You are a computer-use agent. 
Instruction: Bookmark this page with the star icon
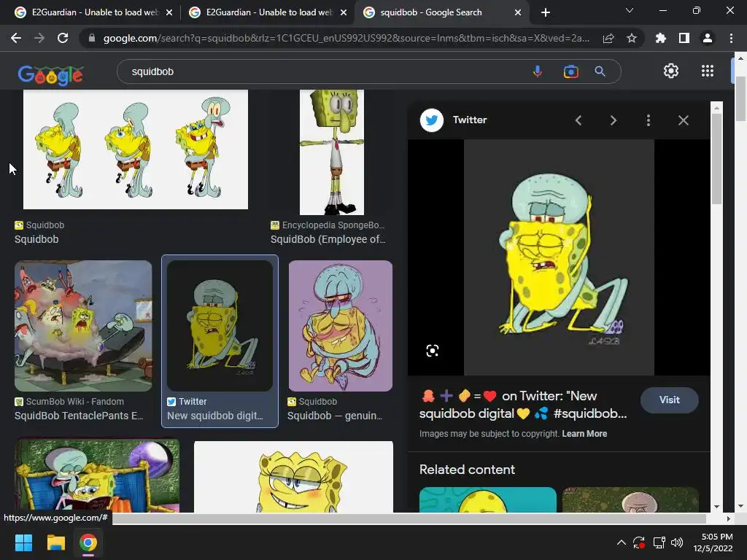click(x=632, y=38)
